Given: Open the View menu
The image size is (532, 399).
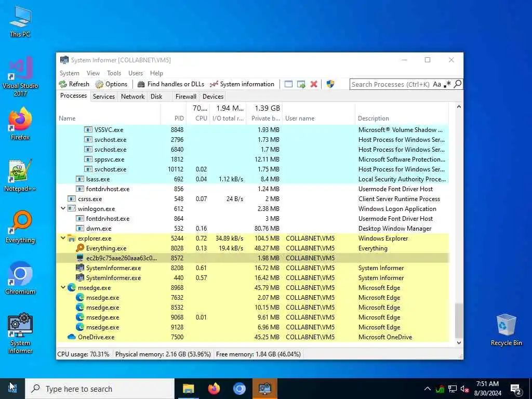Looking at the screenshot, I should pyautogui.click(x=93, y=73).
